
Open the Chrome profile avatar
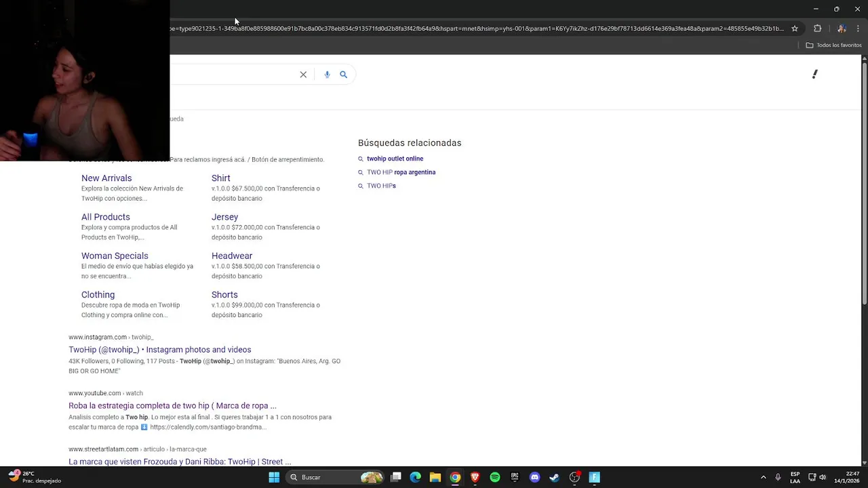(x=842, y=28)
